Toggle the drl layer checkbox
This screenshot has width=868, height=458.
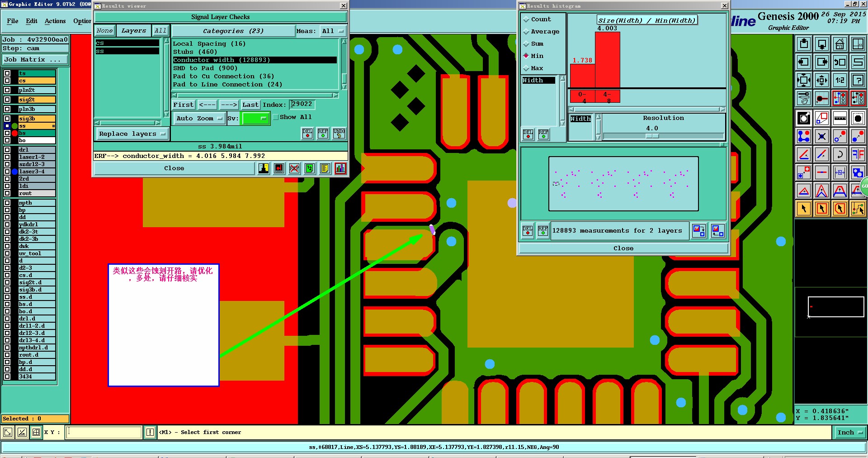(7, 150)
